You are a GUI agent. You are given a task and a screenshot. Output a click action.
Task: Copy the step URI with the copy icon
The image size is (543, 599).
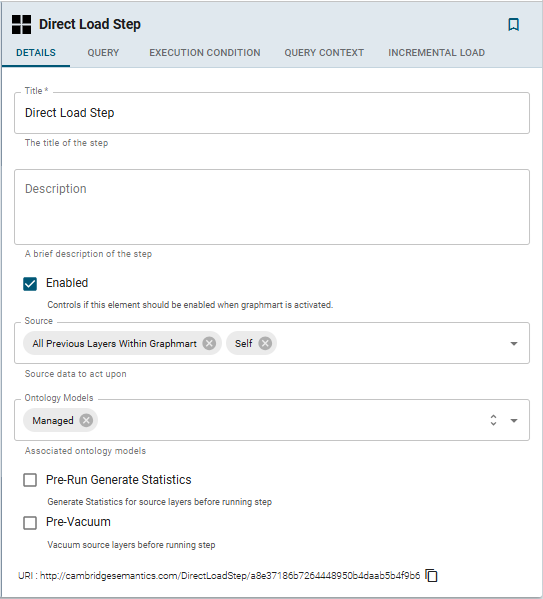tap(431, 575)
